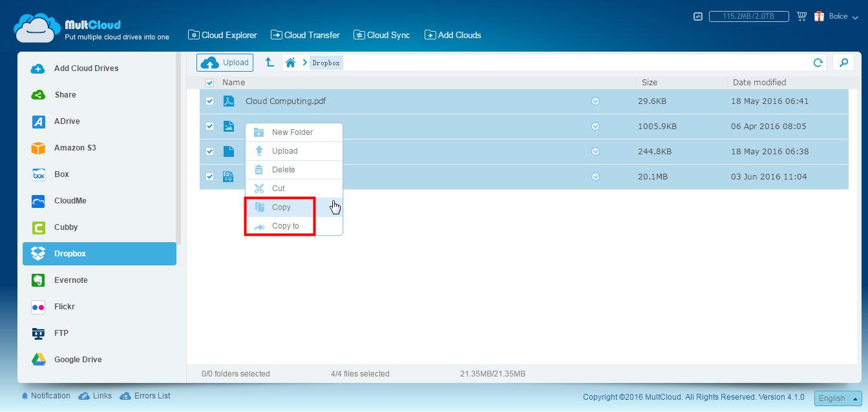Open the English language dropdown
Viewport: 868px width, 412px height.
click(838, 398)
